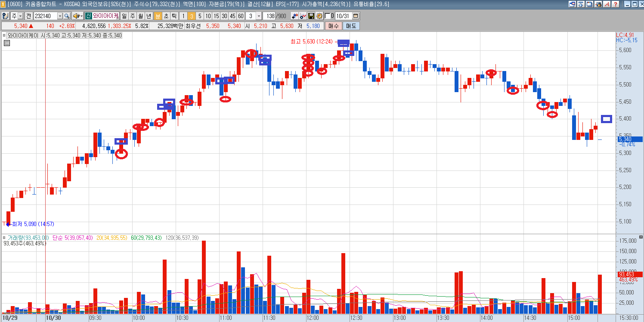Click the small square before 거래량 legend
The width and height of the screenshot is (644, 322).
(4, 238)
